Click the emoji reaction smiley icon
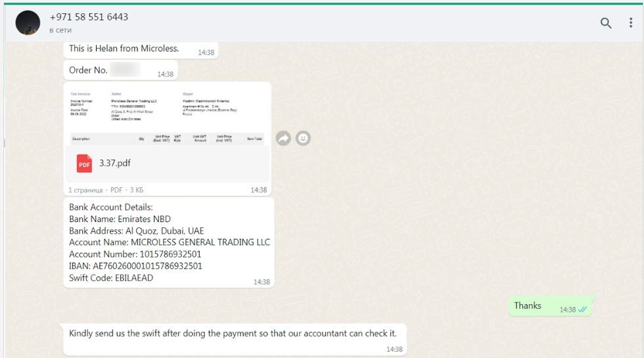 pos(302,138)
